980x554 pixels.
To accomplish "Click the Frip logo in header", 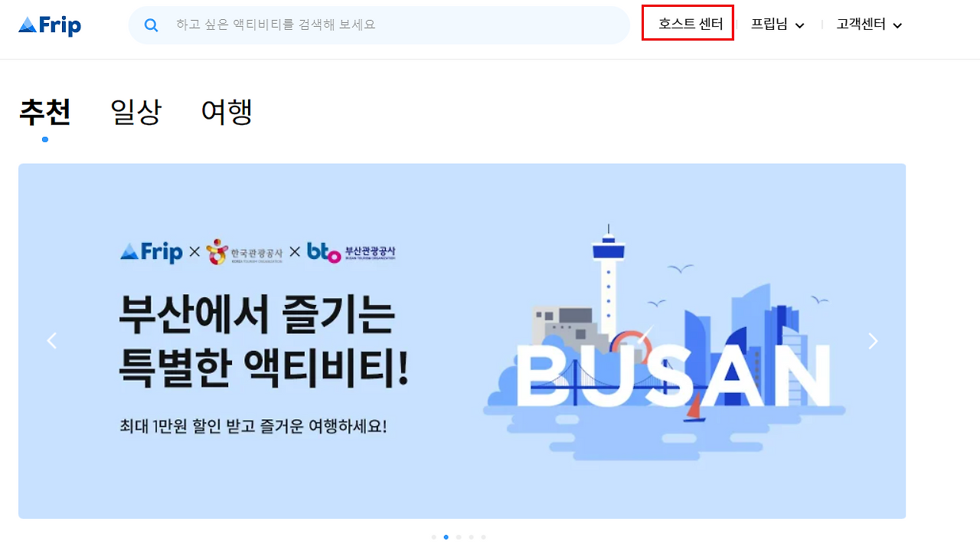I will (x=50, y=25).
